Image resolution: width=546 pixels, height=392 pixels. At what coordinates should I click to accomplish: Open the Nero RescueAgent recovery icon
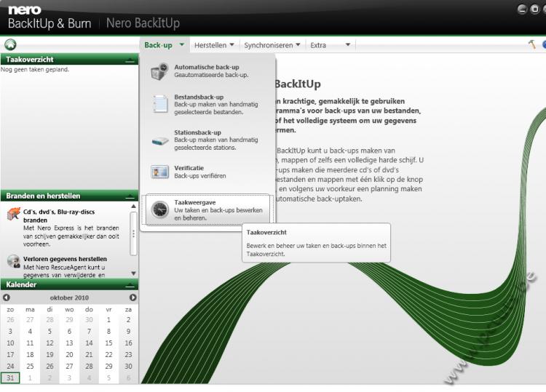pyautogui.click(x=13, y=261)
